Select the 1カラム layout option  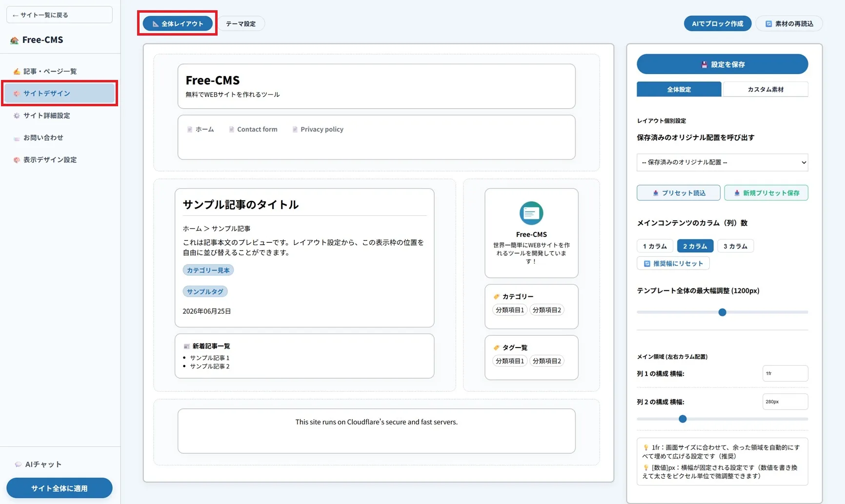point(655,246)
